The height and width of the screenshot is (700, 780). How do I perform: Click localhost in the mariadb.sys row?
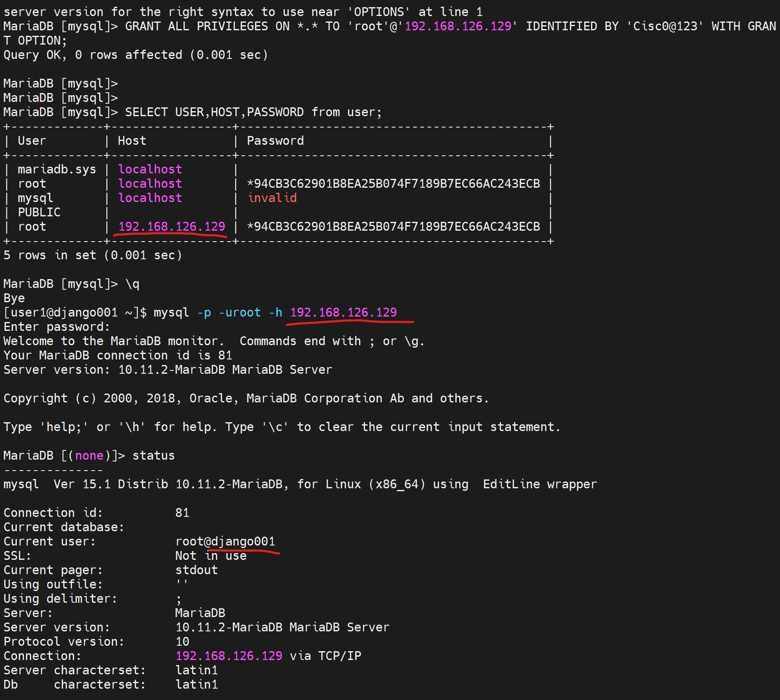150,169
